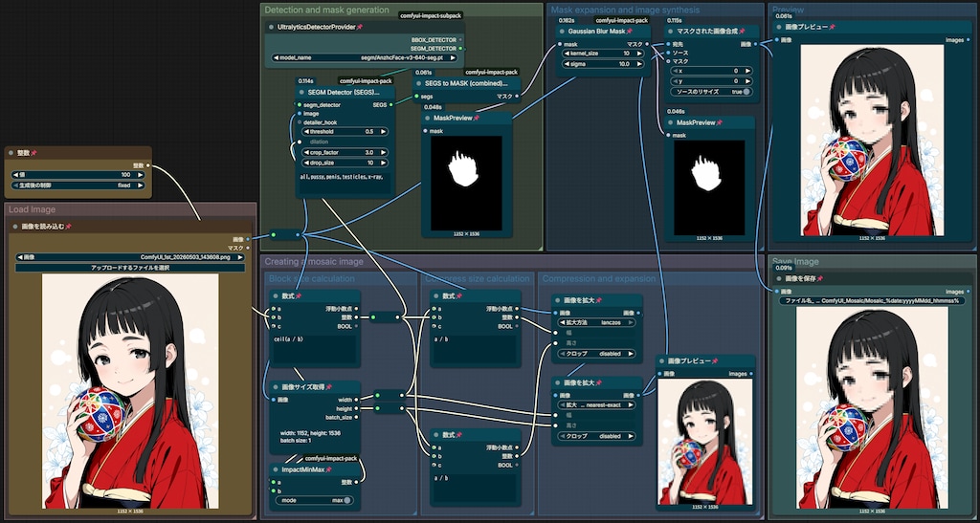Collapse the 画像を読み込む node via title dot

pos(15,227)
